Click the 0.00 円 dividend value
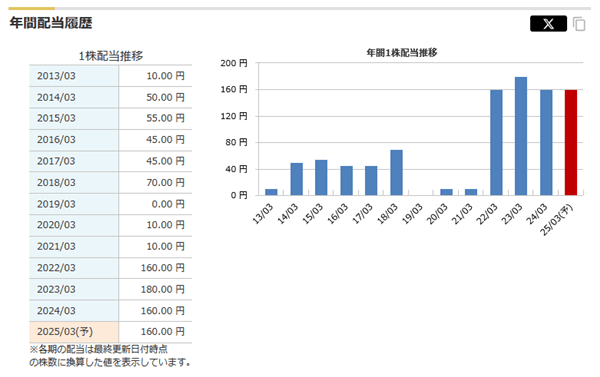 pos(168,204)
